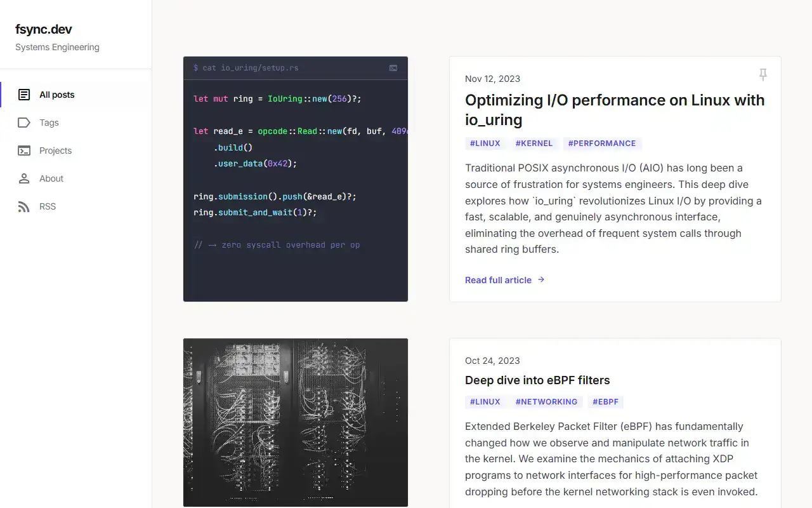Open the About page

tap(76, 178)
